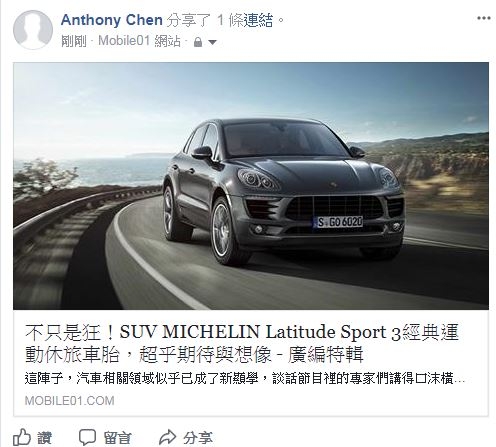The height and width of the screenshot is (447, 496).
Task: Click Anthony Chen's profile avatar
Action: point(33,30)
